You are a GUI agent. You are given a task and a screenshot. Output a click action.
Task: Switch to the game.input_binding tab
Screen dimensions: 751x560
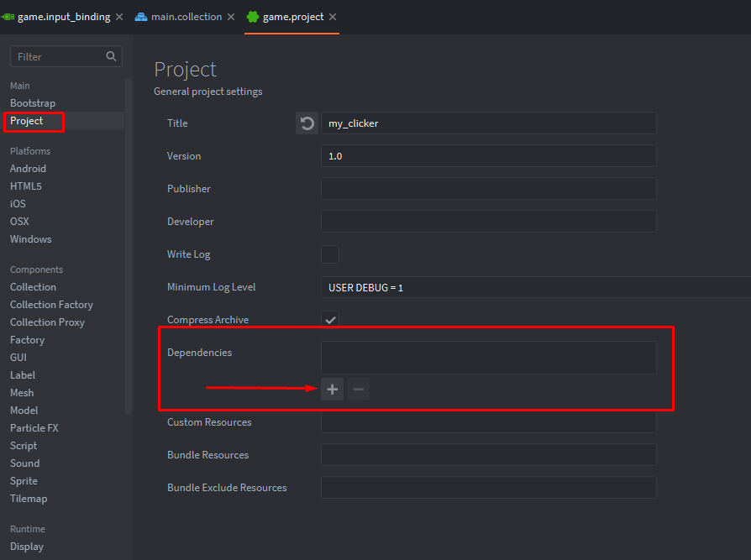click(x=63, y=17)
